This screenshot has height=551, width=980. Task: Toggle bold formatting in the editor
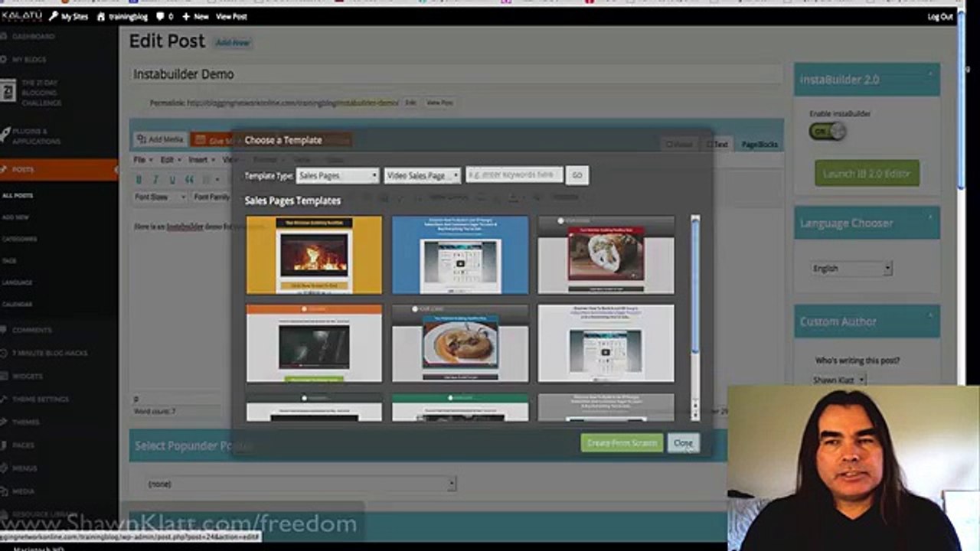[139, 180]
